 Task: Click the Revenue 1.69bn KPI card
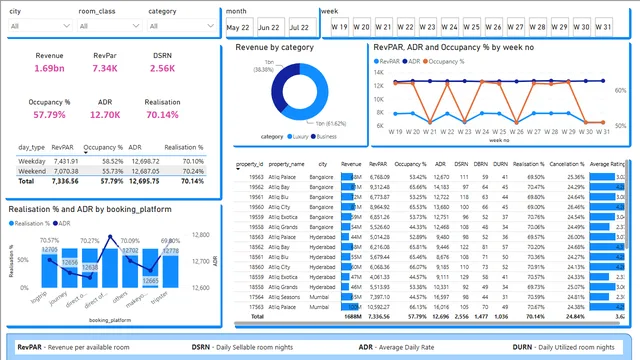(x=49, y=62)
